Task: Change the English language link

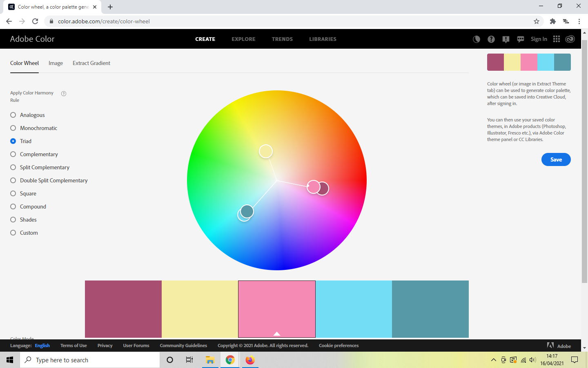Action: (42, 346)
